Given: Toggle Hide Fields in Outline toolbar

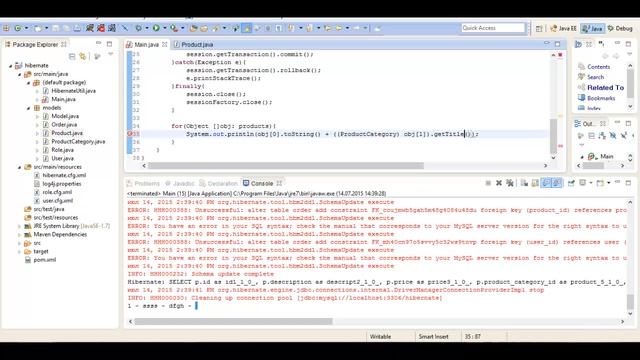Looking at the screenshot, I should [613, 136].
